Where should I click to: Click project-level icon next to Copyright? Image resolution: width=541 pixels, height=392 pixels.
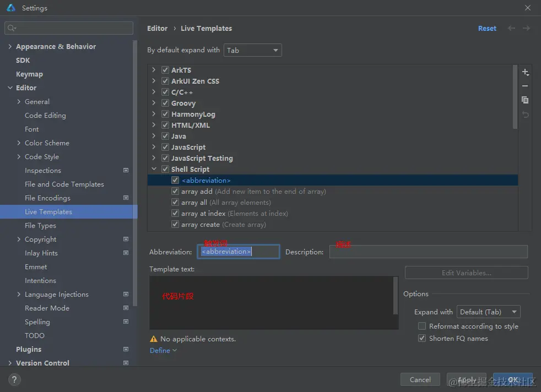[126, 239]
